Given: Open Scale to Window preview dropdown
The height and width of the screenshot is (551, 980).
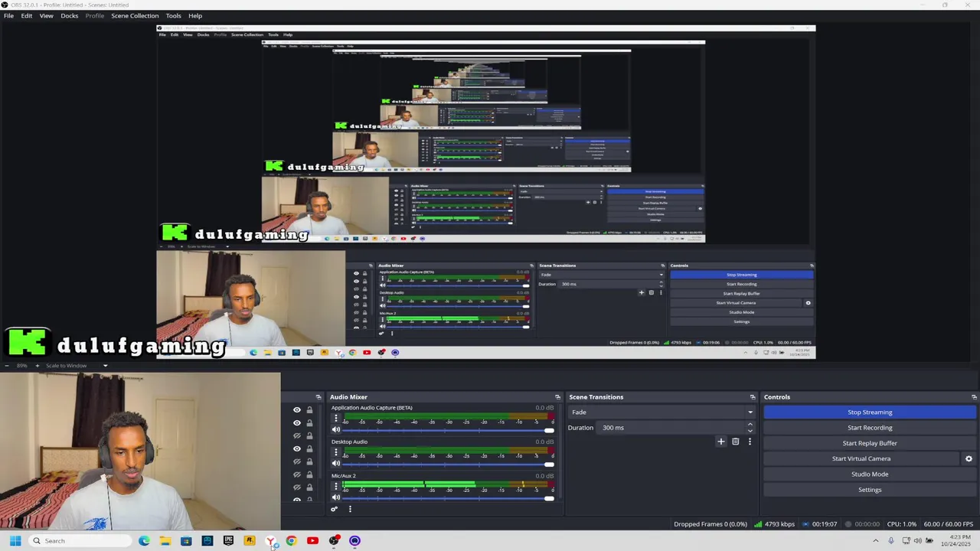Looking at the screenshot, I should coord(77,366).
